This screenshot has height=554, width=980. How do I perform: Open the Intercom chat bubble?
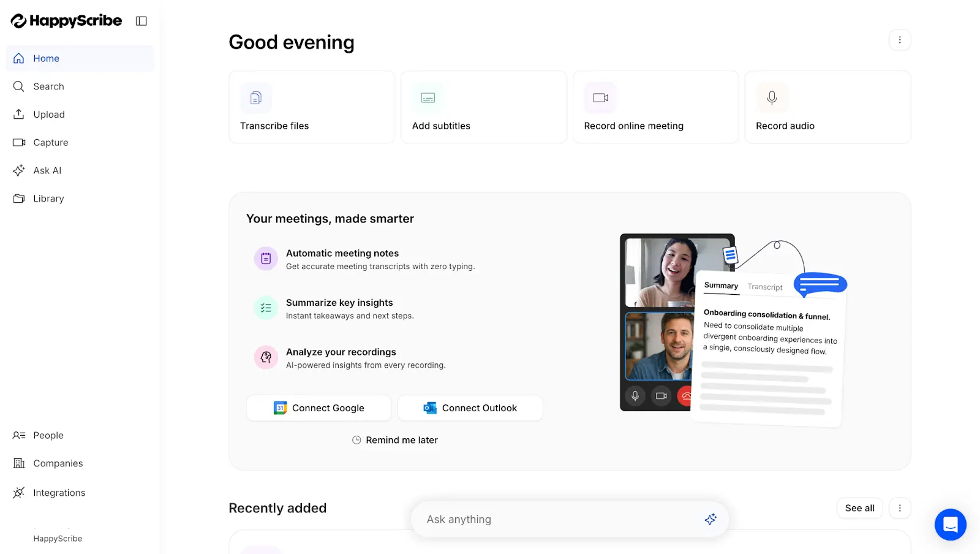coord(950,525)
